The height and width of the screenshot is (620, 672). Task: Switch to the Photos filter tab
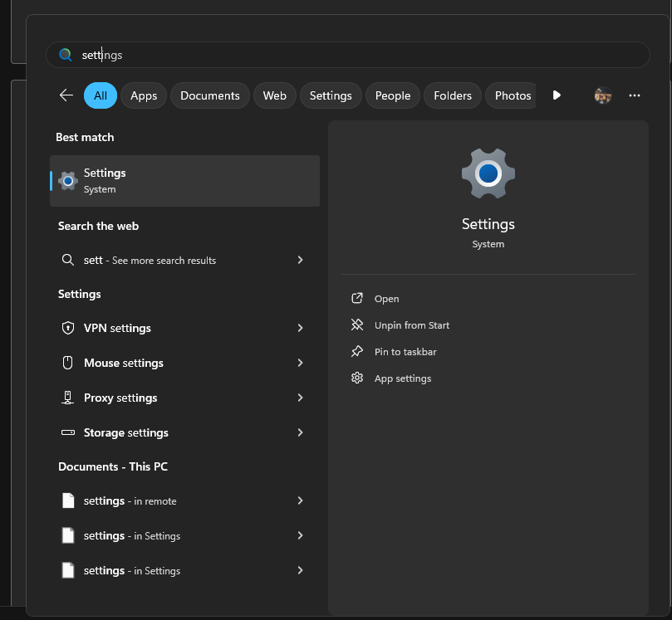click(x=512, y=95)
